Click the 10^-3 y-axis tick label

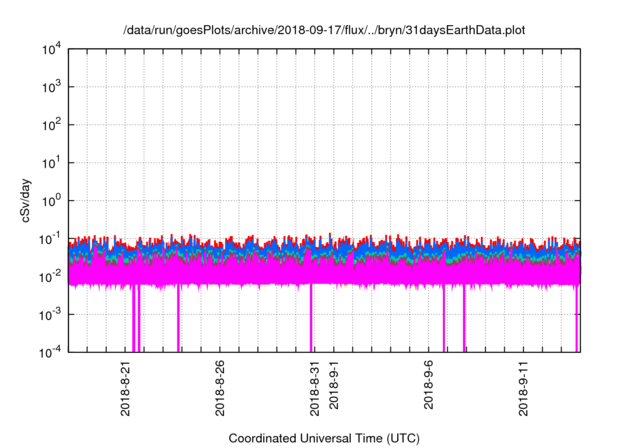click(x=50, y=315)
